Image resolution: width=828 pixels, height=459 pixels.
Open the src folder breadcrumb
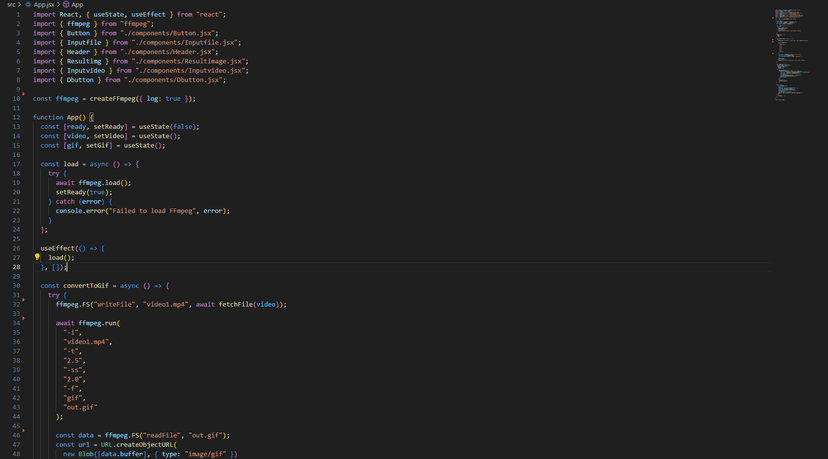[12, 5]
